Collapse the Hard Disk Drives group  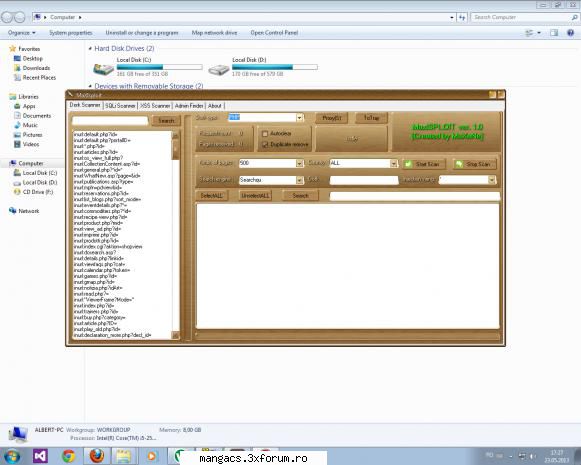click(90, 49)
